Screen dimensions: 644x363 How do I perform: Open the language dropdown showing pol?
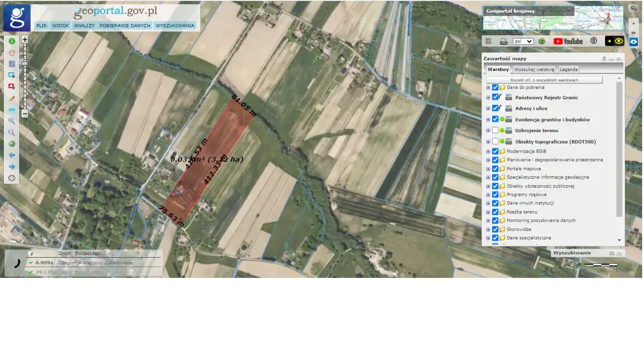(523, 41)
